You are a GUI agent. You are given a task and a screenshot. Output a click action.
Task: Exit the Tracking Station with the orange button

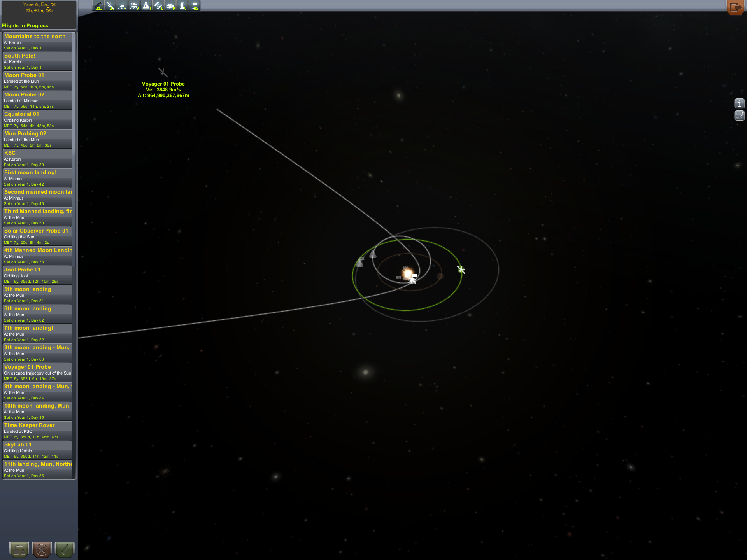click(736, 7)
